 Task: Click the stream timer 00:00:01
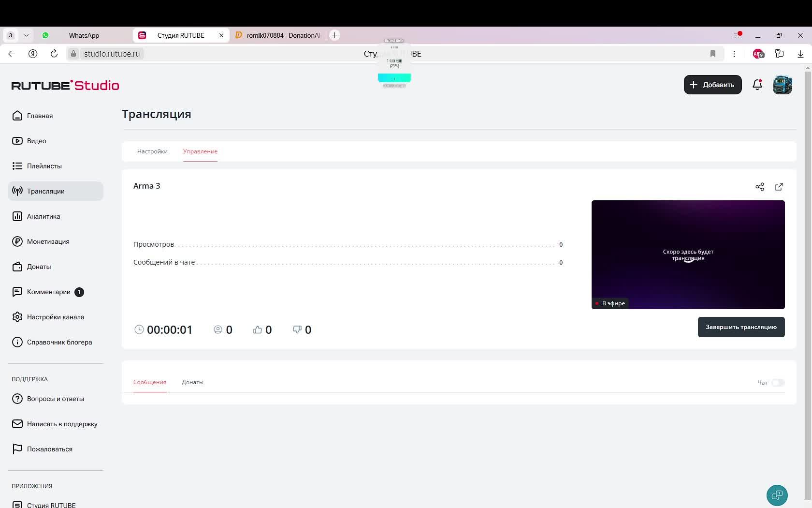click(170, 329)
